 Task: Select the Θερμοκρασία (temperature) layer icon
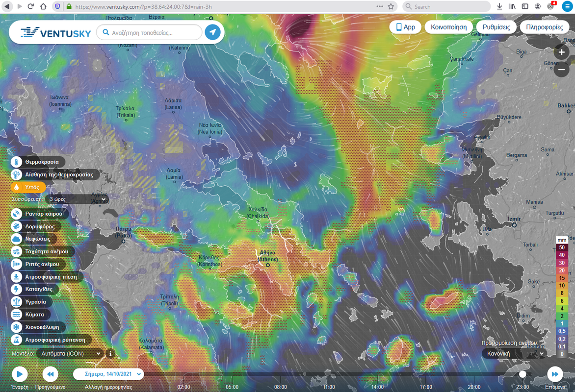17,162
